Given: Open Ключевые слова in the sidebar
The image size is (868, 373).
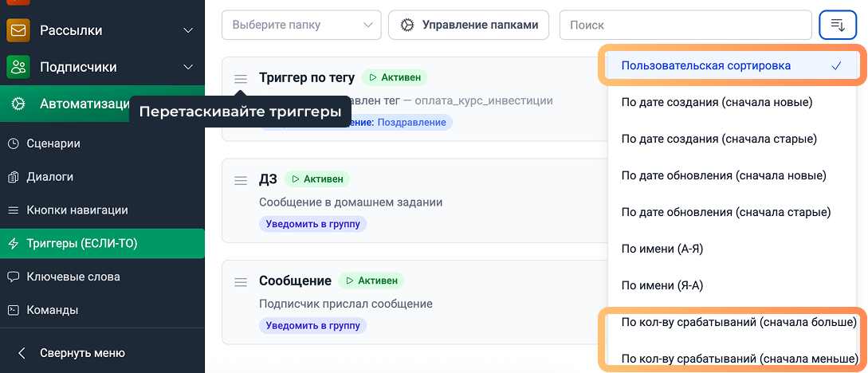Looking at the screenshot, I should tap(73, 277).
